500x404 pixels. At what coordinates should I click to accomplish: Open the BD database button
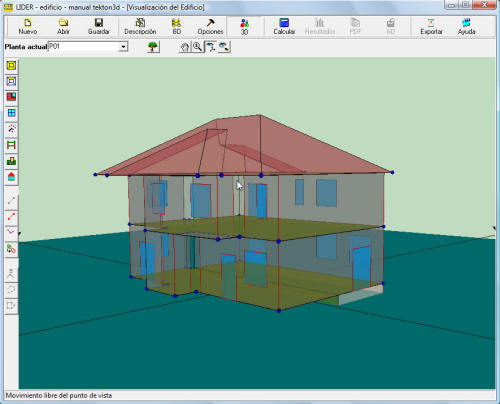pyautogui.click(x=176, y=27)
